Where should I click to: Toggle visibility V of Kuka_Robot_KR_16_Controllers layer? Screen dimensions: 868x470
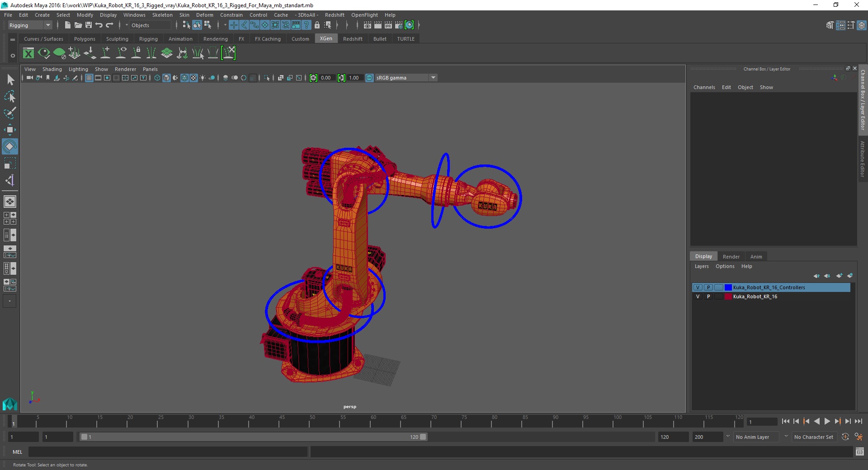pyautogui.click(x=698, y=287)
